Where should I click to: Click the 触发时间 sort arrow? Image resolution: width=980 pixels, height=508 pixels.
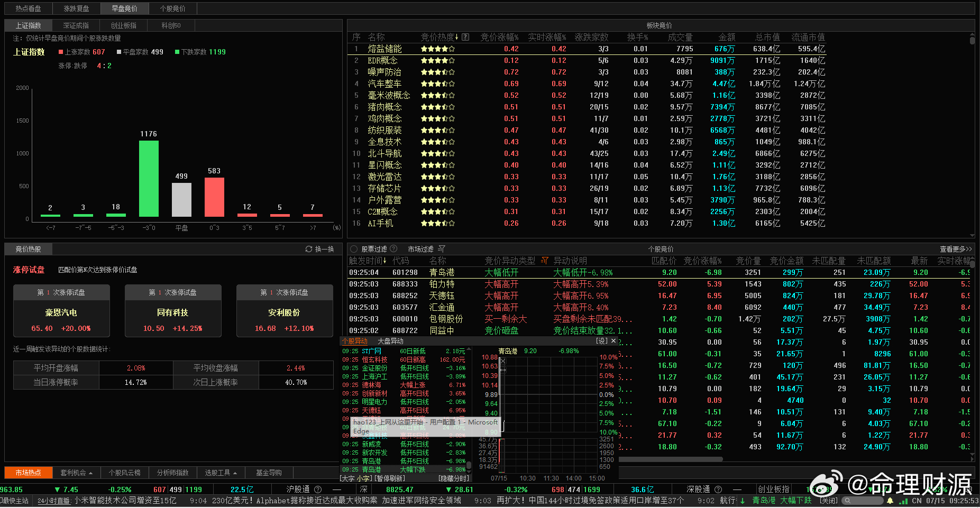384,261
